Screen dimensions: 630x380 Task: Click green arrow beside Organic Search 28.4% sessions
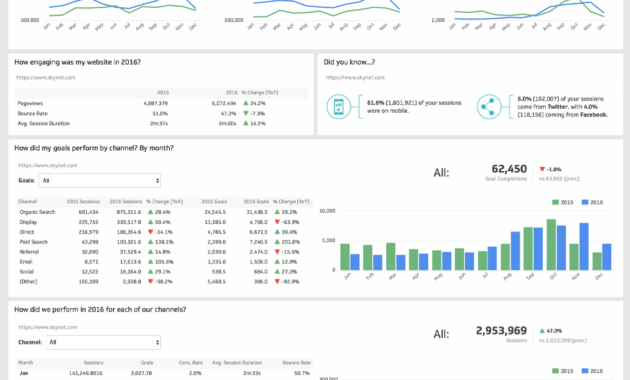(x=150, y=212)
